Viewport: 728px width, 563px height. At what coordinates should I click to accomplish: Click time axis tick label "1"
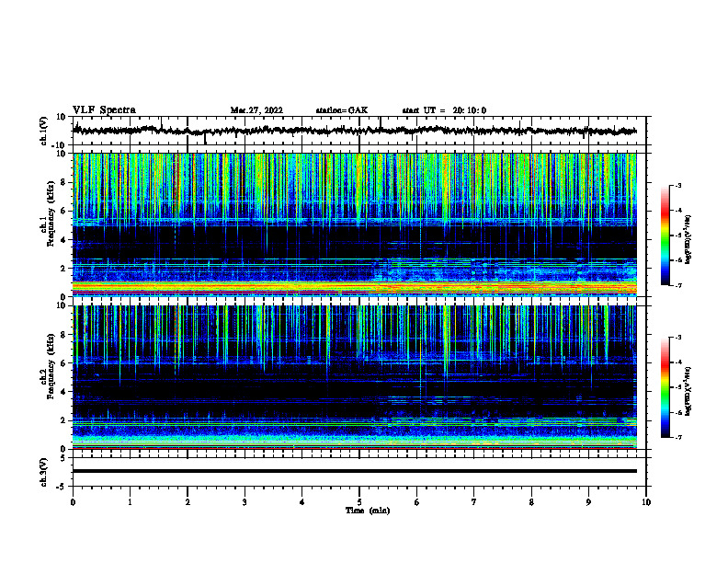point(130,502)
